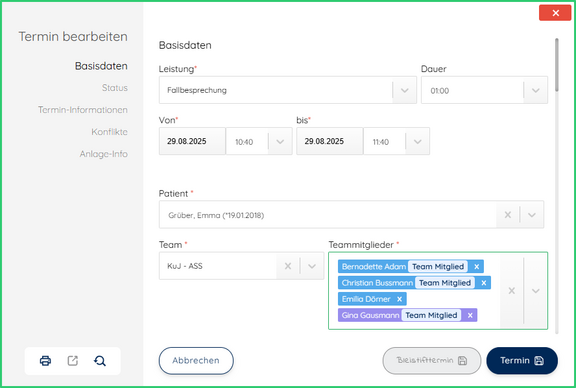Click the search history magnifier icon
Screen dimensions: 576x388
click(x=100, y=361)
